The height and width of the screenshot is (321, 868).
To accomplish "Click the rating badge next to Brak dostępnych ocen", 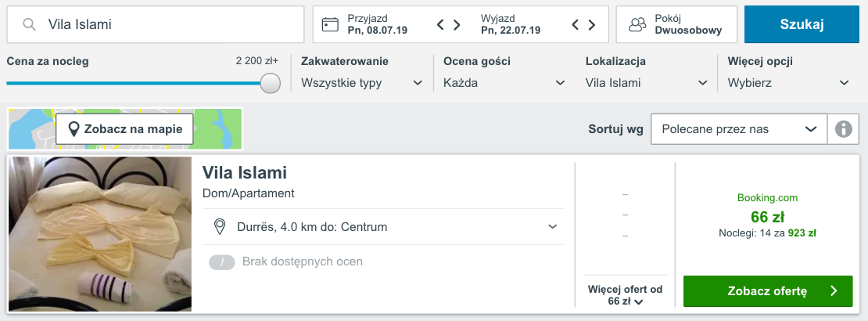I will coord(222,261).
